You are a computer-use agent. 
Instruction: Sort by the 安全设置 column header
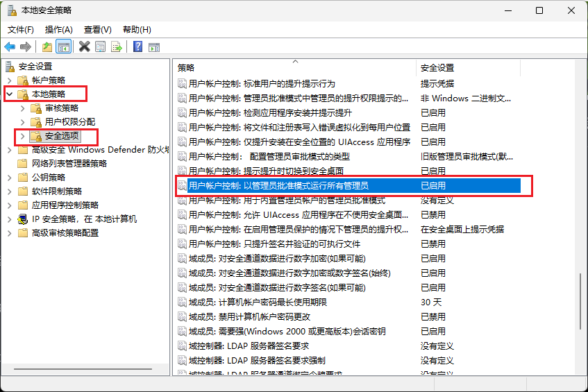pyautogui.click(x=437, y=67)
